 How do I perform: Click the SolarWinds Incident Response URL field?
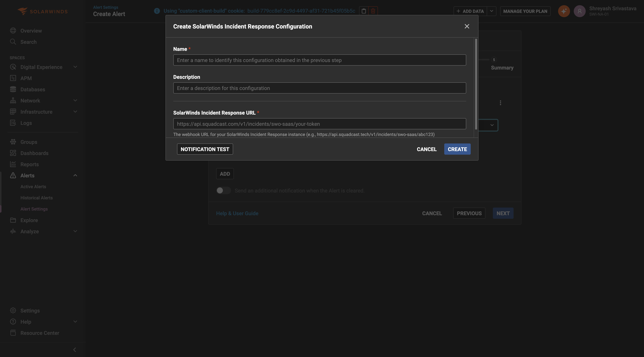coord(319,124)
